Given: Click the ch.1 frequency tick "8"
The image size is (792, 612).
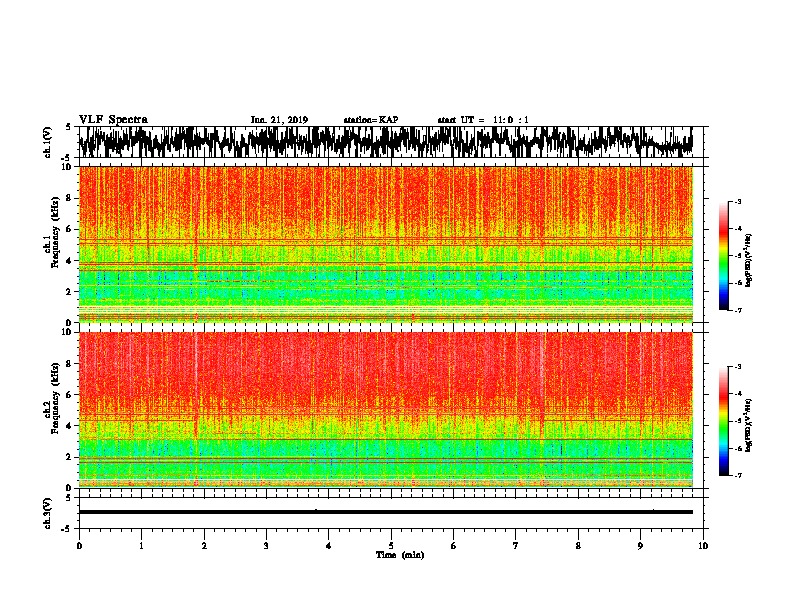Looking at the screenshot, I should point(70,198).
